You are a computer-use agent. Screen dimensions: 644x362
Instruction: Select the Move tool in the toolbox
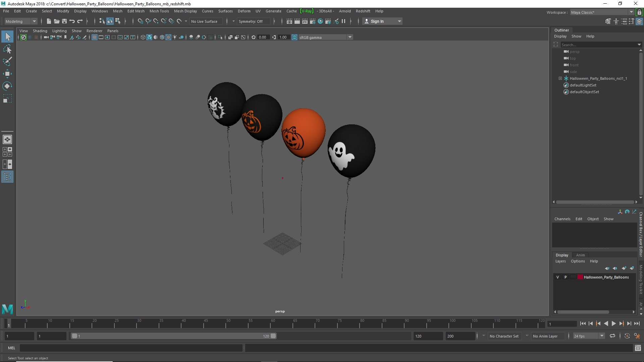(x=7, y=74)
